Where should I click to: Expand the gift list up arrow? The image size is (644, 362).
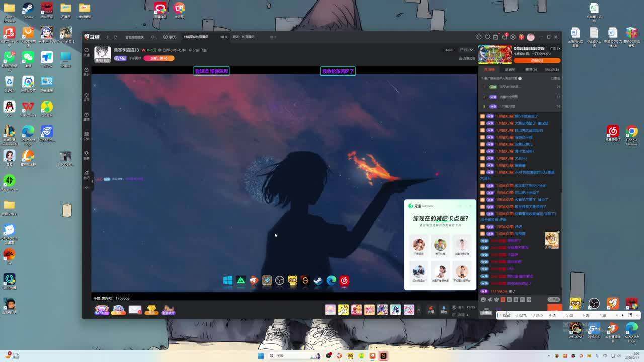point(419,310)
